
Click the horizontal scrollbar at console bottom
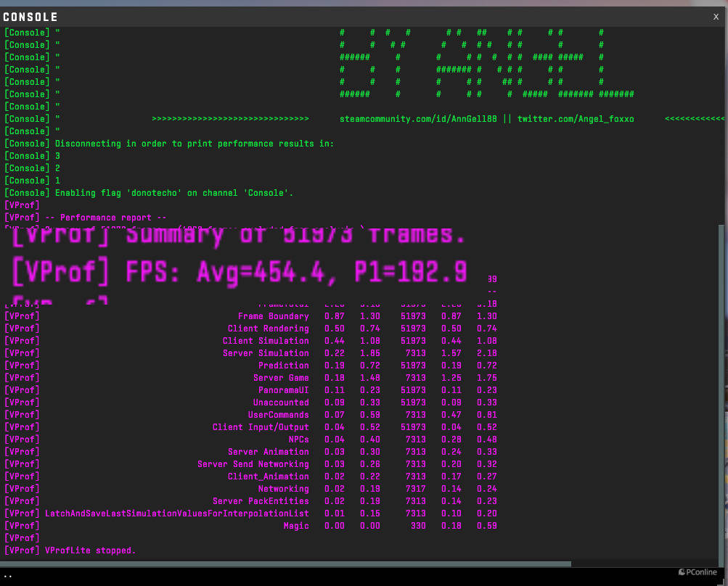pyautogui.click(x=285, y=564)
